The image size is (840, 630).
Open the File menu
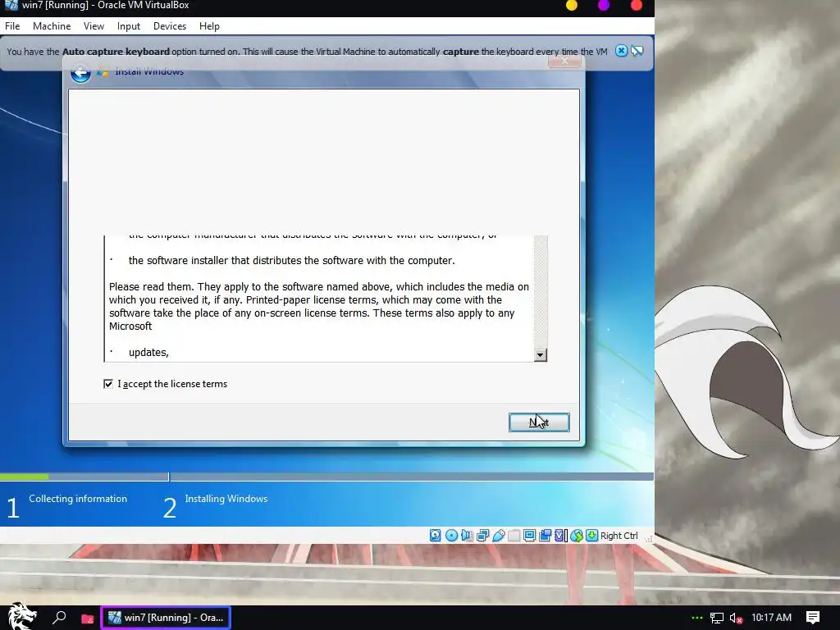pyautogui.click(x=12, y=25)
